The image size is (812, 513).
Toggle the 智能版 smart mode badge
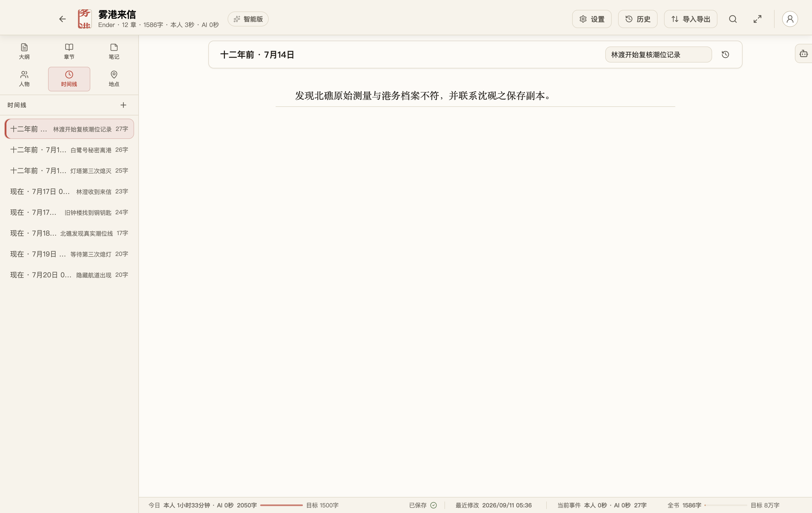pos(248,19)
